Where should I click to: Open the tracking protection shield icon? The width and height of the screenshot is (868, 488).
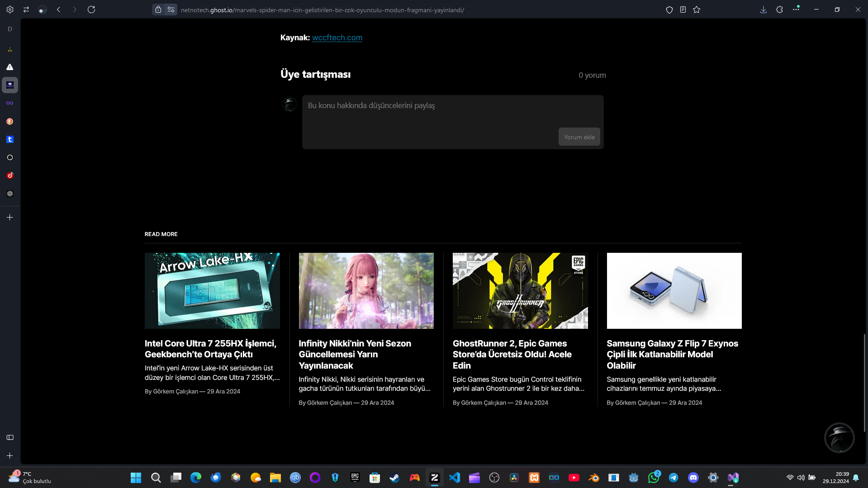coord(669,9)
